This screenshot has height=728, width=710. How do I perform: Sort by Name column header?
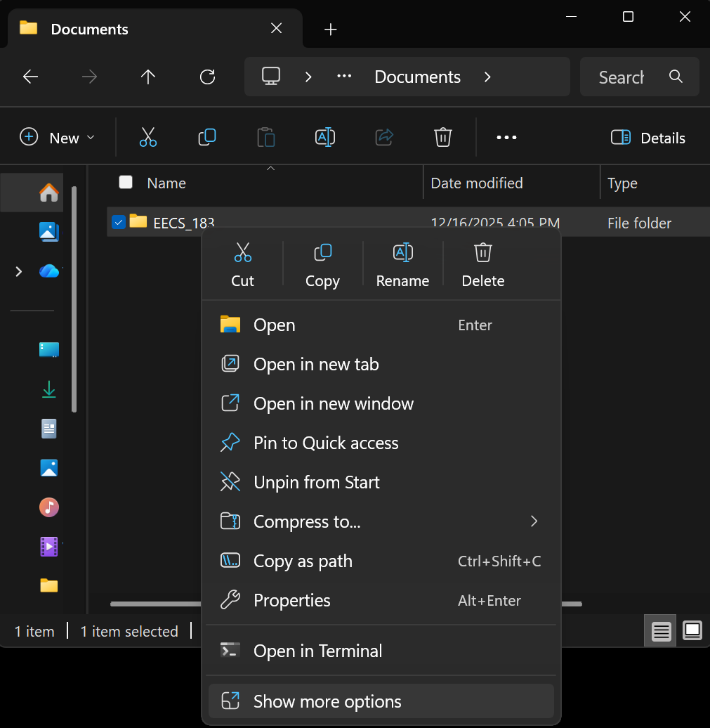coord(166,183)
